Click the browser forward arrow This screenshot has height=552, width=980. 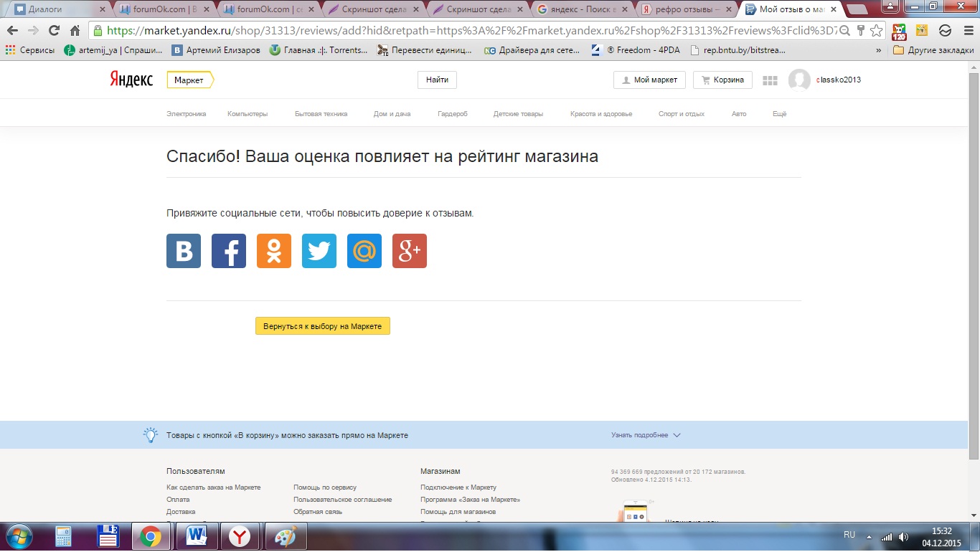pos(33,31)
